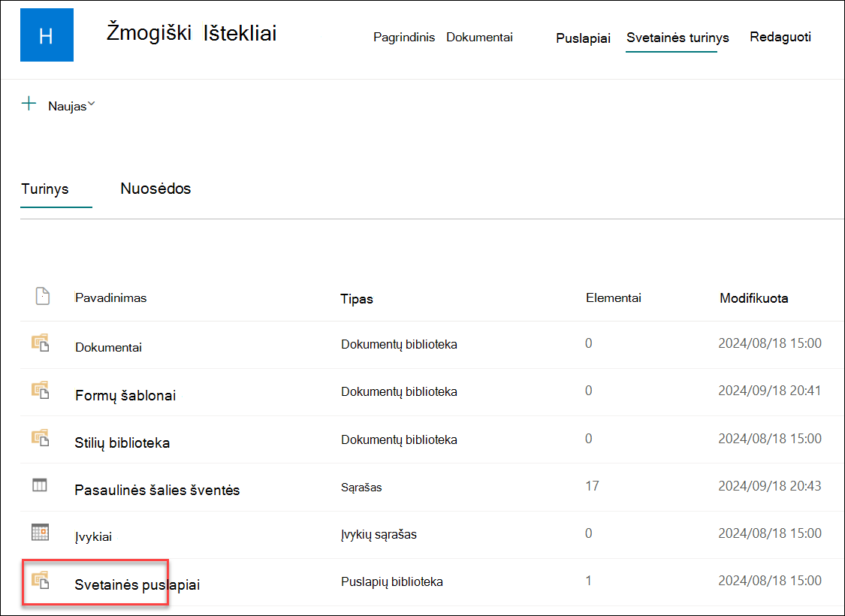Screen dimensions: 845x616
Task: Click Dokumentų biblioteka type in Stilių biblioteka row
Action: (x=400, y=439)
